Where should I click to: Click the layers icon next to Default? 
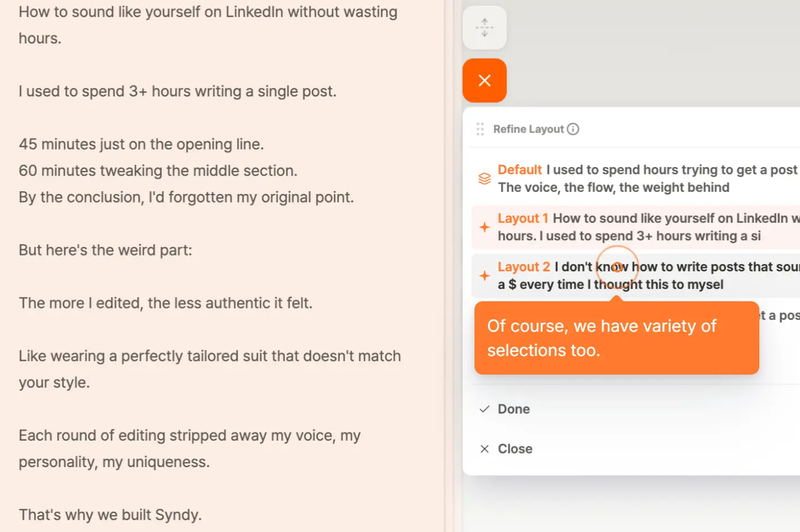click(484, 178)
